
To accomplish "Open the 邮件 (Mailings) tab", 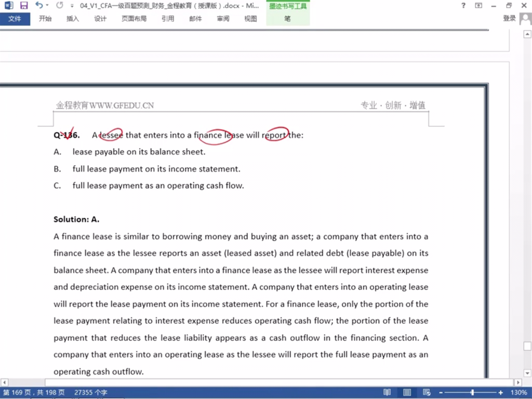I will pos(195,19).
